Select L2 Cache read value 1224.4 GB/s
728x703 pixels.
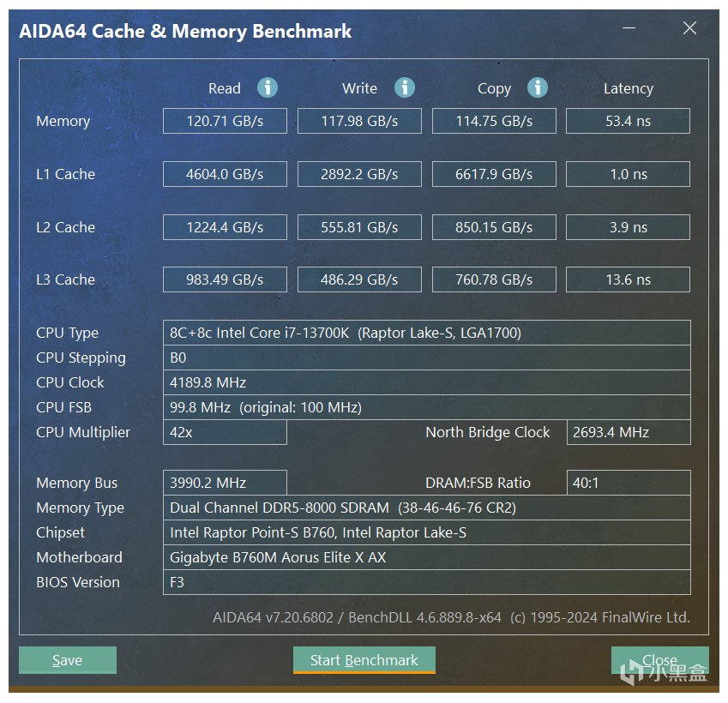pyautogui.click(x=225, y=227)
